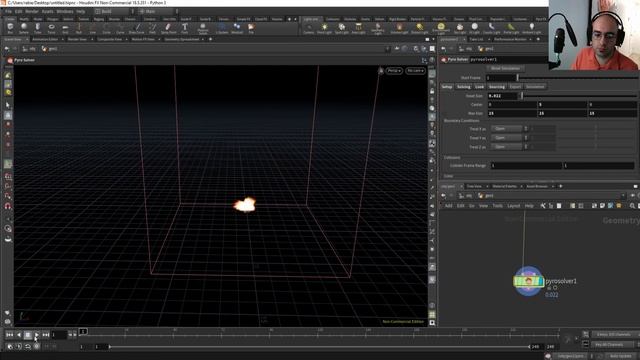Screen dimensions: 640x360
Task: Open the File menu
Action: 9,11
